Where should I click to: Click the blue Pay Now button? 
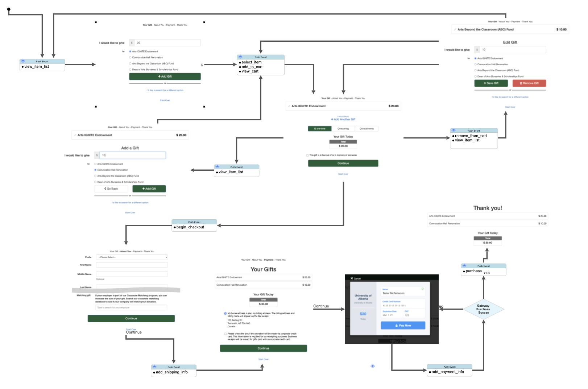click(403, 326)
